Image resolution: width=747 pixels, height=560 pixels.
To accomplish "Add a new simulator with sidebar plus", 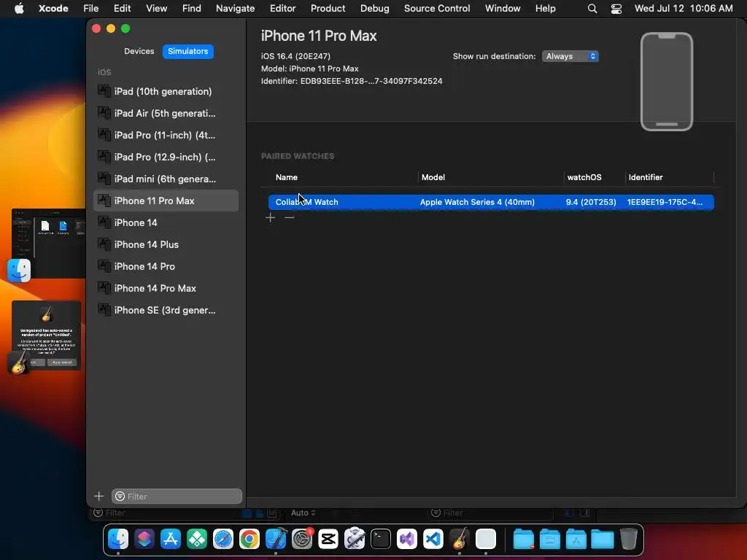I will [x=99, y=496].
